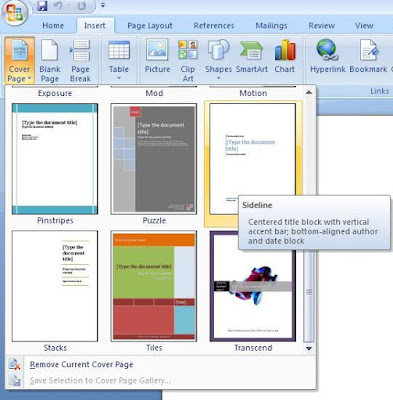Choose the Puzzle cover page thumbnail
The image size is (393, 400).
pyautogui.click(x=154, y=159)
